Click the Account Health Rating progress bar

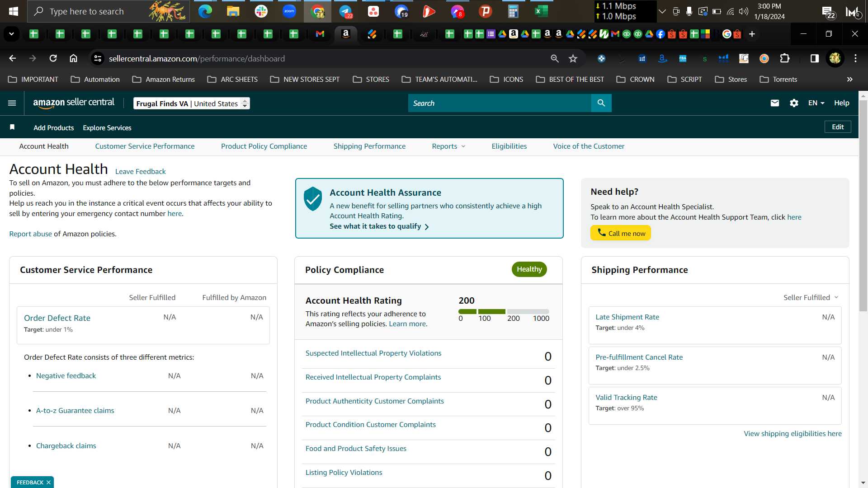[504, 311]
